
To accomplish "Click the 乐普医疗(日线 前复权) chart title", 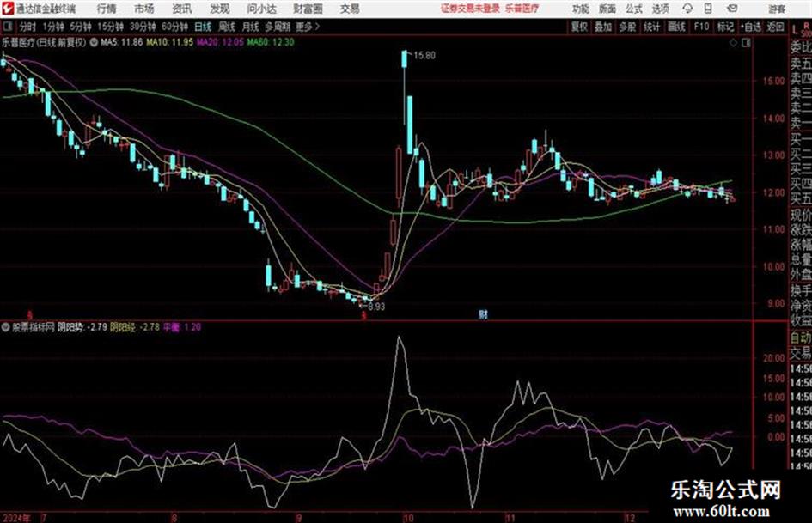I will (44, 42).
